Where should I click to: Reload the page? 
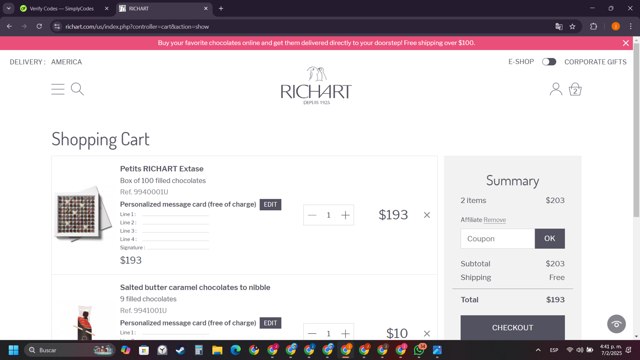pyautogui.click(x=39, y=27)
